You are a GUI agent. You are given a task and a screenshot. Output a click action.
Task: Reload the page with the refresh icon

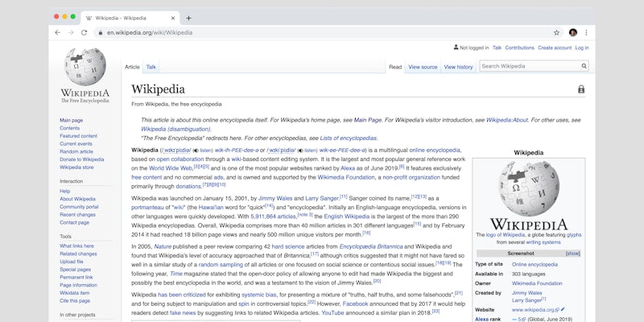click(84, 32)
